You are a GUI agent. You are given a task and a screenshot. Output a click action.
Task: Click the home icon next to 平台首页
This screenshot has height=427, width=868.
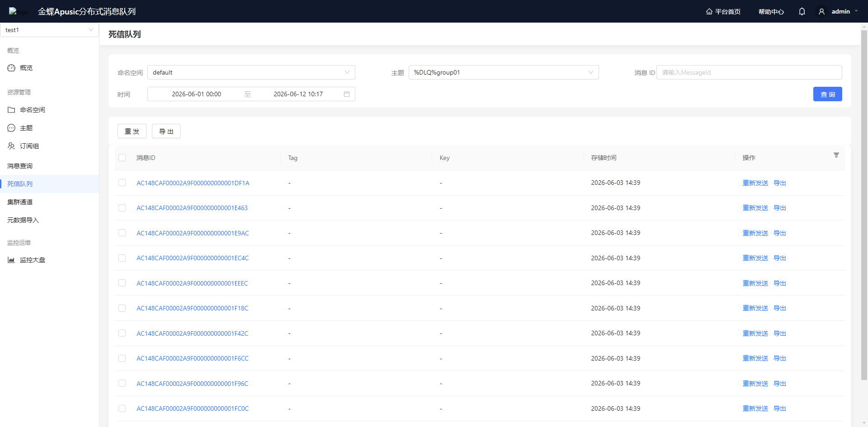[x=709, y=12]
